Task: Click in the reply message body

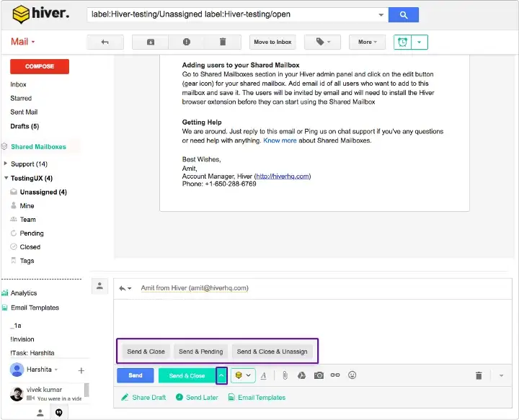Action: [x=312, y=318]
